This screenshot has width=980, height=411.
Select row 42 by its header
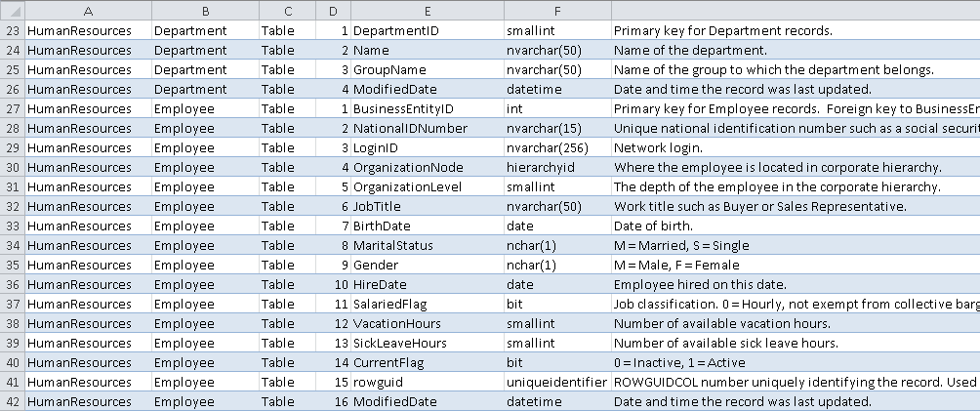click(x=12, y=401)
